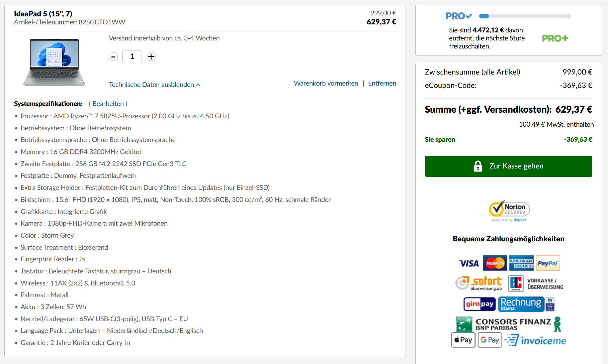Click 'Garantie : 2 Jahre Kurier' line

[x=75, y=343]
